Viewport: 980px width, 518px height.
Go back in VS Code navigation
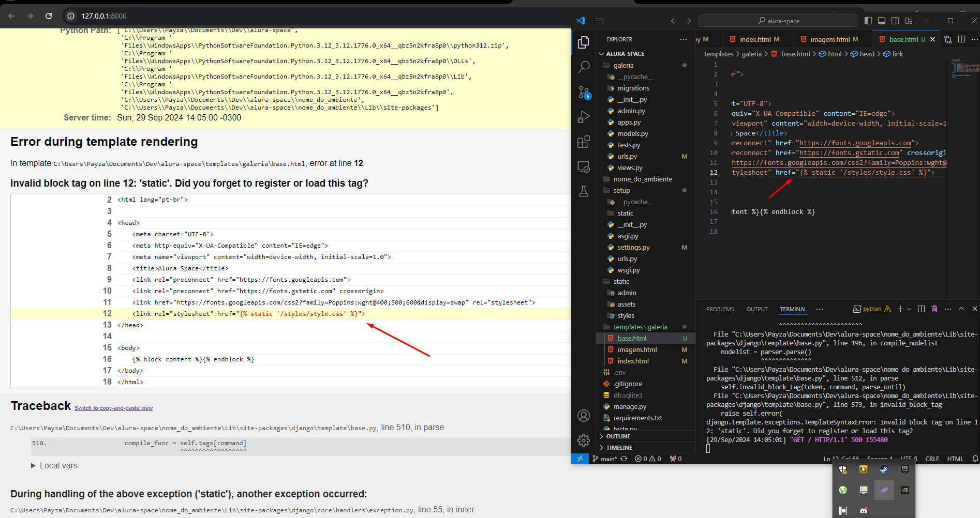pyautogui.click(x=674, y=21)
